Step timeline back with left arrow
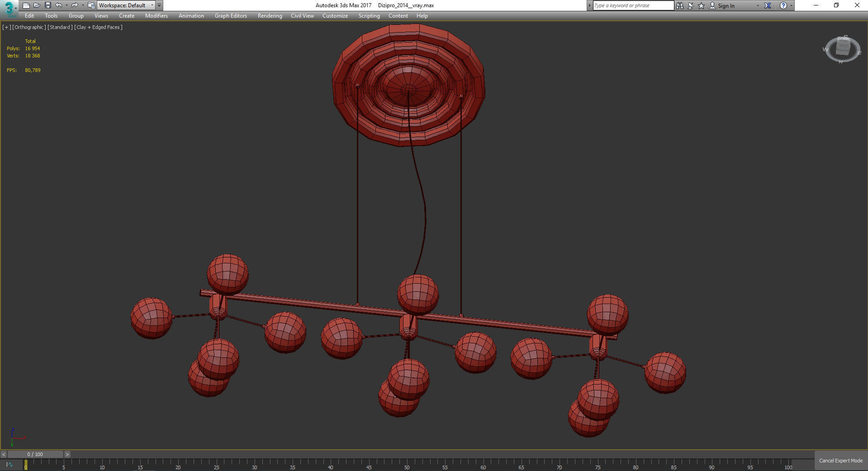868x471 pixels. pyautogui.click(x=4, y=454)
